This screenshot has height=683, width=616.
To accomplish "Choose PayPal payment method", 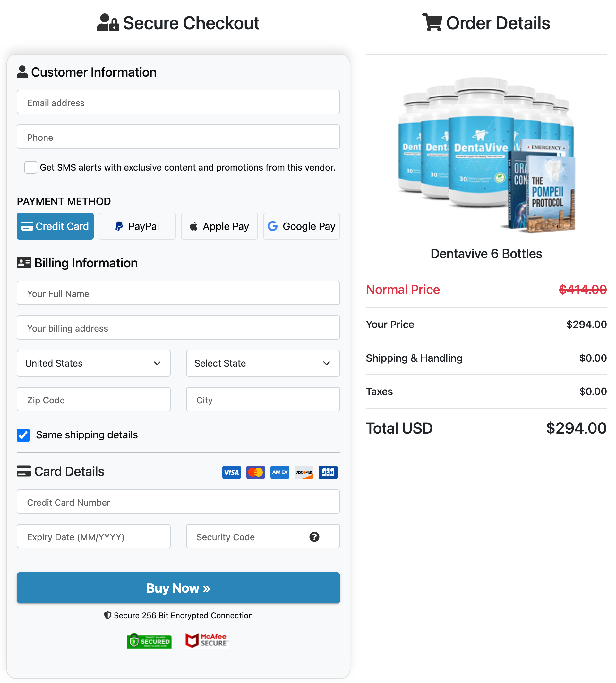I will 137,226.
